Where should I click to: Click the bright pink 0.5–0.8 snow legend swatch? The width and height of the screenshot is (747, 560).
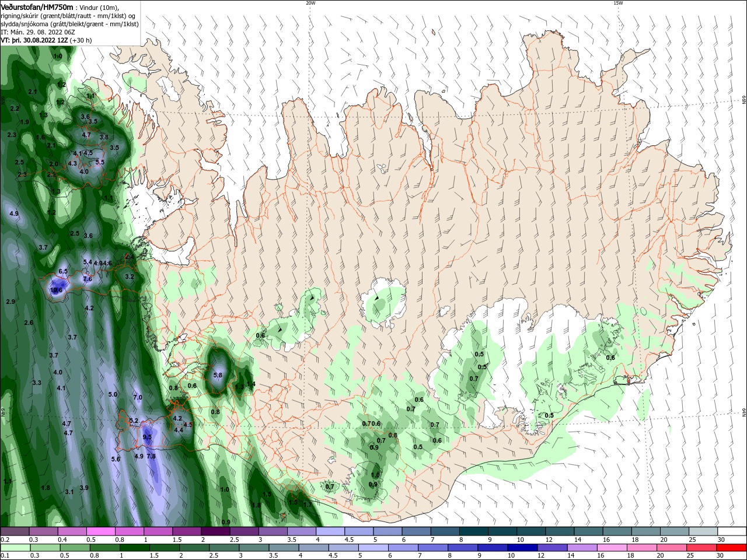(101, 531)
